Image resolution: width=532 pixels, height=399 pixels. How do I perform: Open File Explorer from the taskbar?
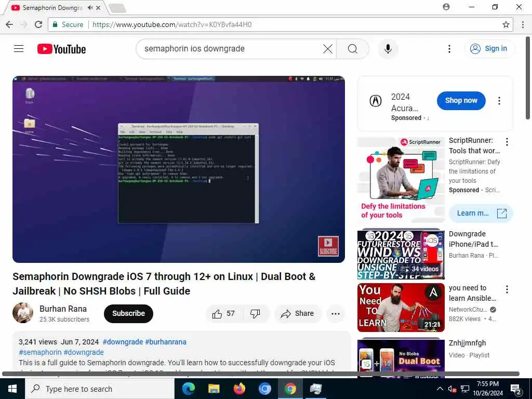tap(214, 389)
